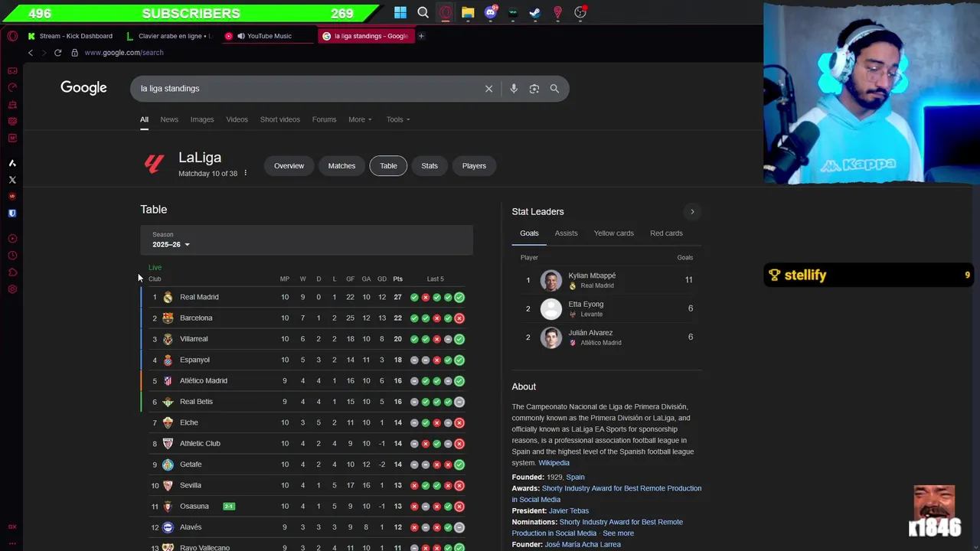The width and height of the screenshot is (980, 551).
Task: Select the Videos search filter
Action: click(x=237, y=119)
